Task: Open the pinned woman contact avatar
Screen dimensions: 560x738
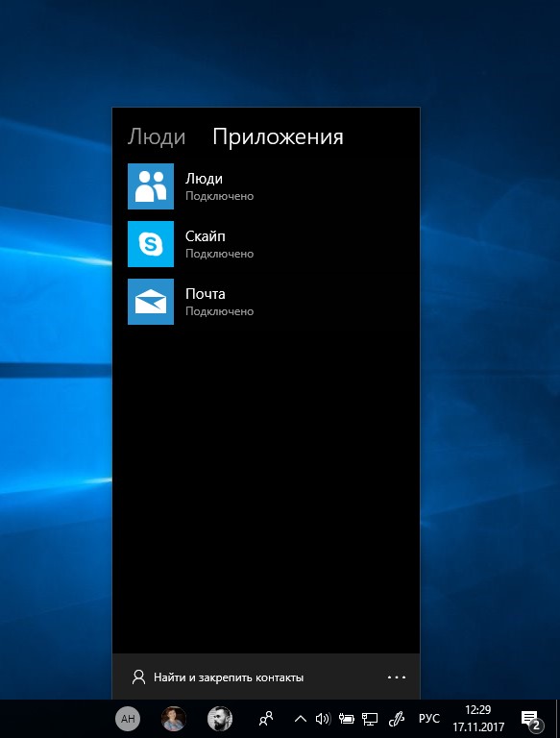Action: pos(174,719)
